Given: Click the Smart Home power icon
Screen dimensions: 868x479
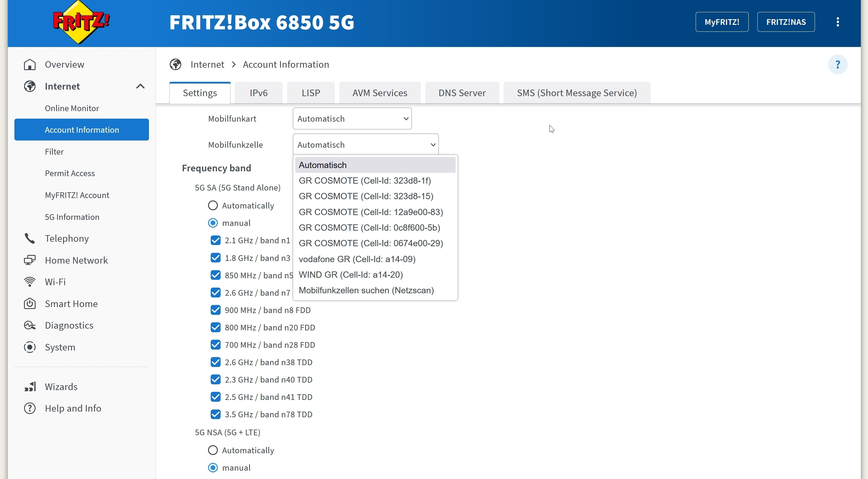Looking at the screenshot, I should pos(30,303).
